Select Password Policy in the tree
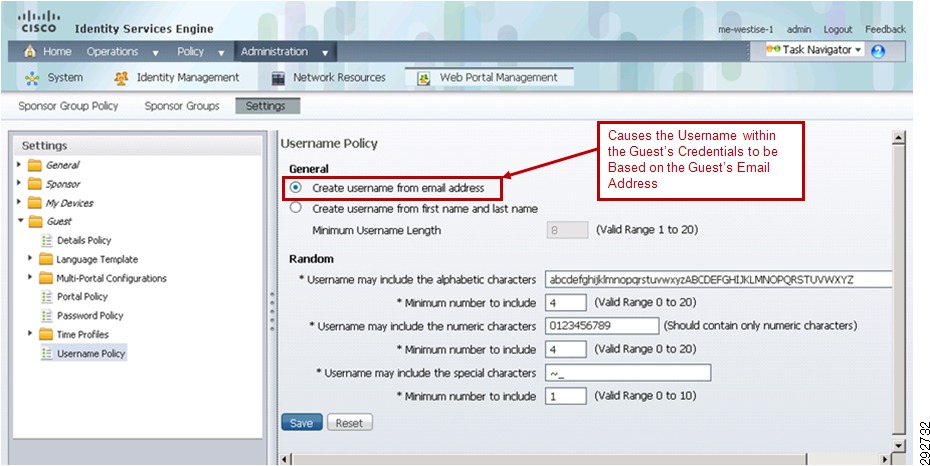 click(90, 315)
